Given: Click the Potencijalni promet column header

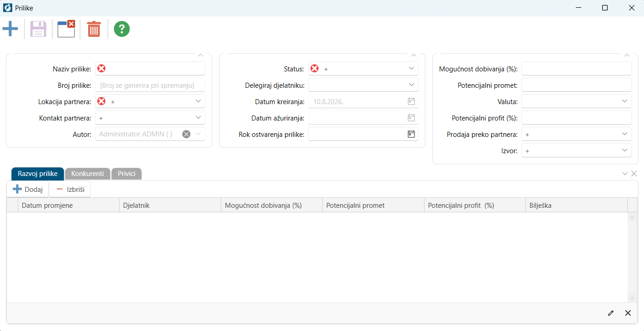Looking at the screenshot, I should 373,205.
